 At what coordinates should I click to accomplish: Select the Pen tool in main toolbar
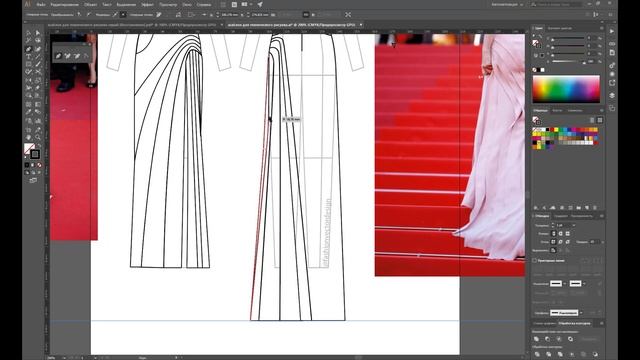click(29, 49)
